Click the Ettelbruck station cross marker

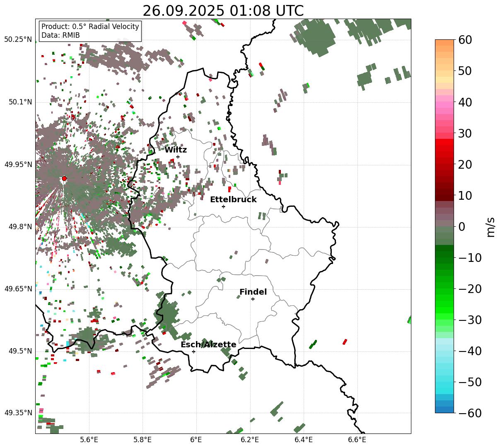click(223, 206)
